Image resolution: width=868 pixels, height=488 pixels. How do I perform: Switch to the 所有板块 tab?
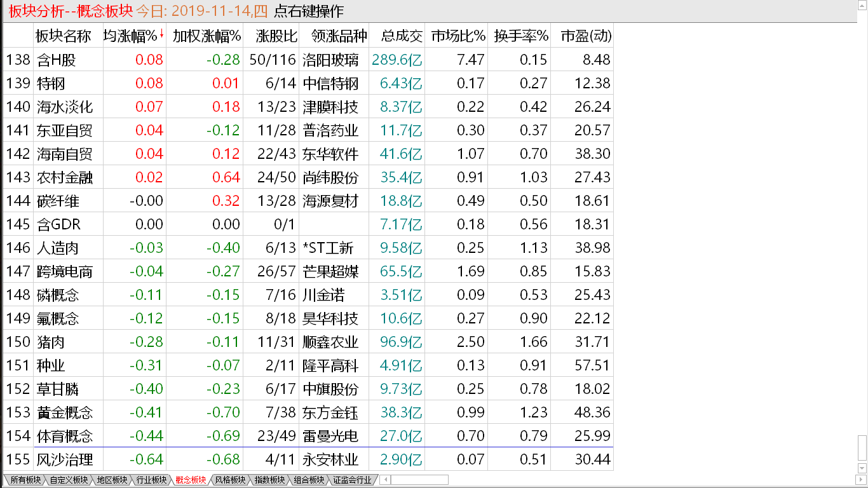(25, 480)
